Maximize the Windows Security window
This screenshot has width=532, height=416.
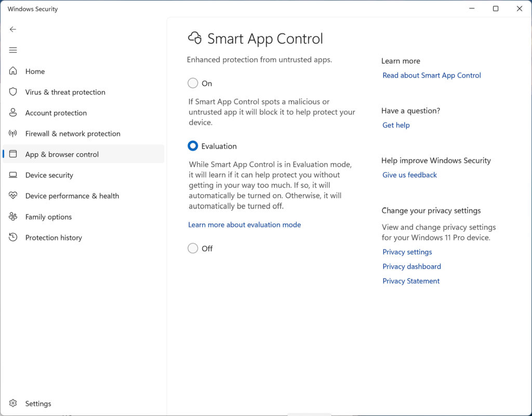coord(495,8)
